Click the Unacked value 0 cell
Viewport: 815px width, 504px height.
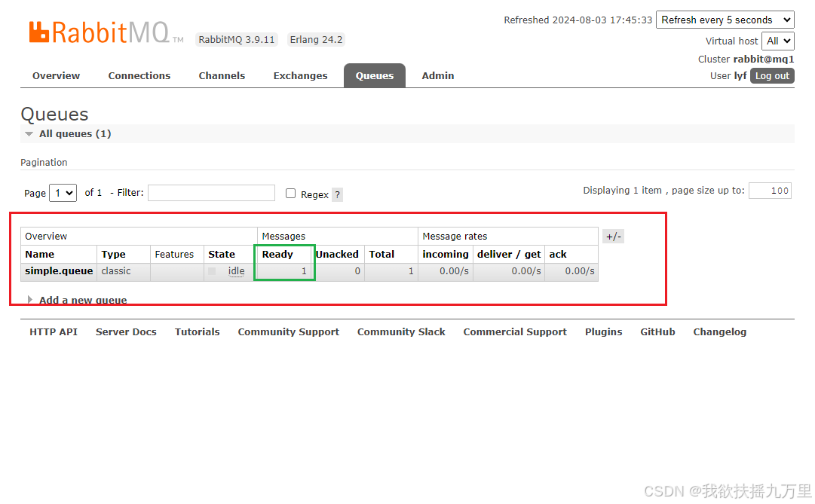coord(339,271)
